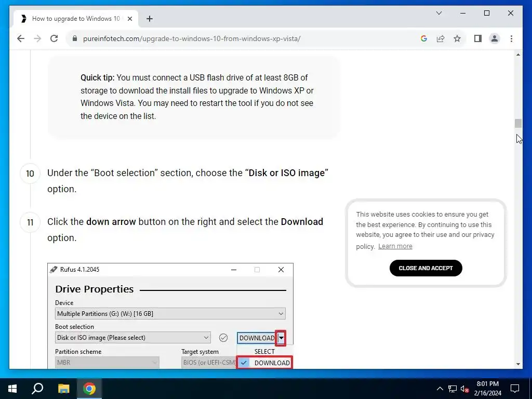Open the Chrome side panel

[x=478, y=38]
